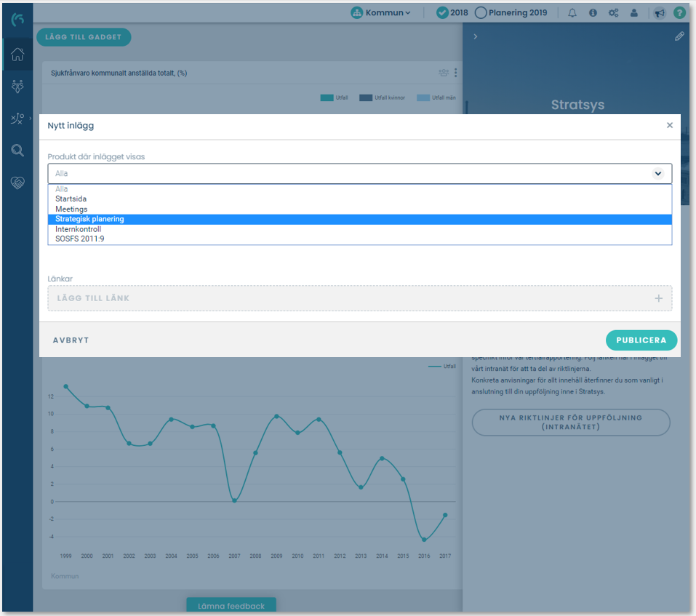696x616 pixels.
Task: Select the 2018 period
Action: tap(452, 13)
